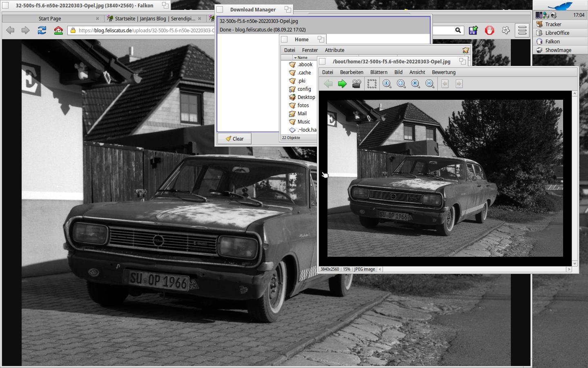Click the horizontal scrollbar in ShowImage
Screen dimensions: 588x368
coord(474,269)
